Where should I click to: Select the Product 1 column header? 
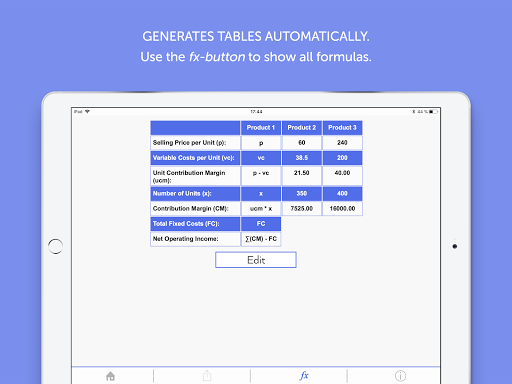[261, 128]
